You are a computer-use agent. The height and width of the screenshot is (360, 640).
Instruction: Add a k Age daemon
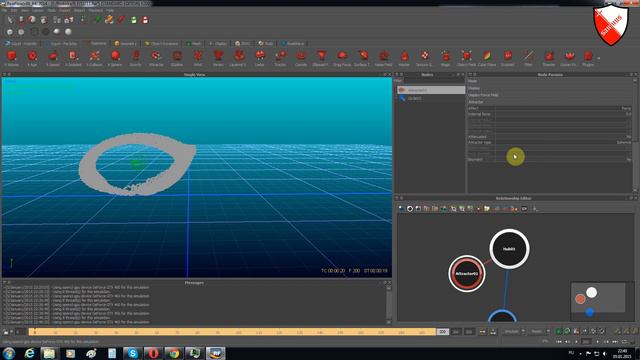pos(32,58)
